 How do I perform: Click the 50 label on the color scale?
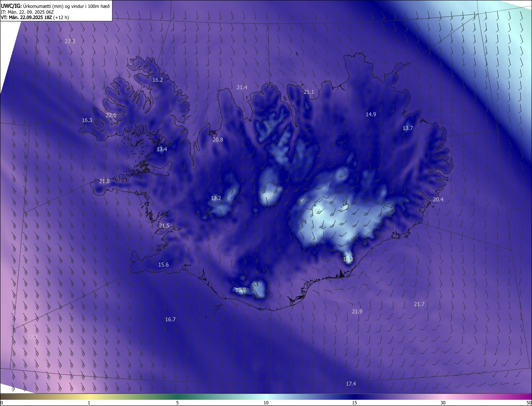pos(529,403)
